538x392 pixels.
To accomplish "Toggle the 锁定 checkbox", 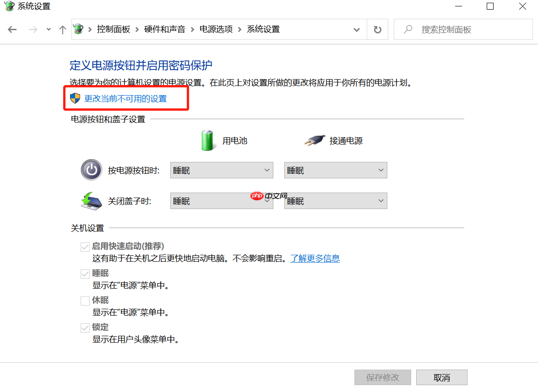I will coord(85,328).
